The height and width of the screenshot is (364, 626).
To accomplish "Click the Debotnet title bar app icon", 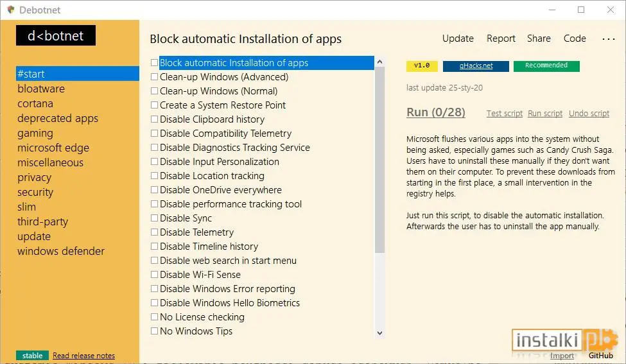I will (x=11, y=10).
